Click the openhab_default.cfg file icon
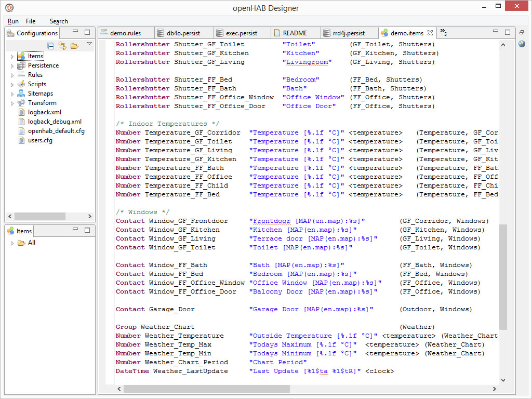Screen dimensions: 532x399 point(21,131)
